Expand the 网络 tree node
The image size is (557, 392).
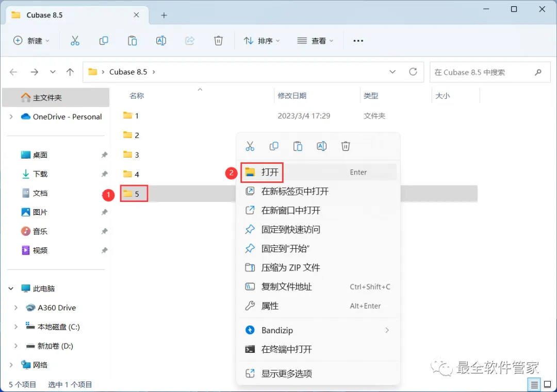pos(11,365)
